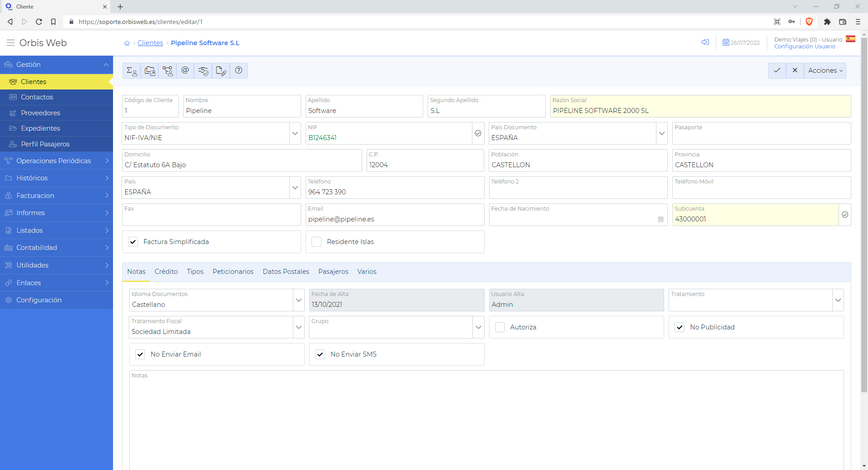Click the logout arrow icon in header

[705, 42]
